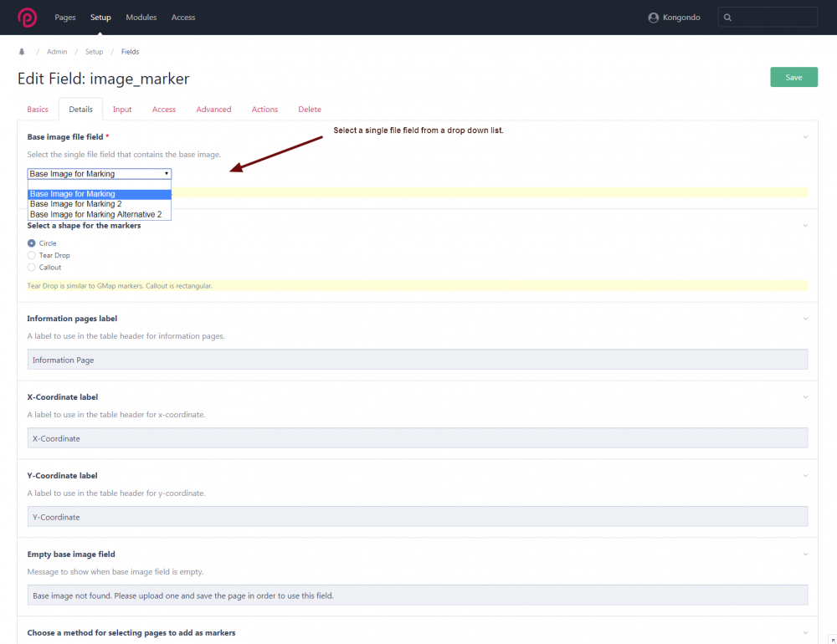Choose Base Image for Marking Alternative 2

(x=95, y=215)
